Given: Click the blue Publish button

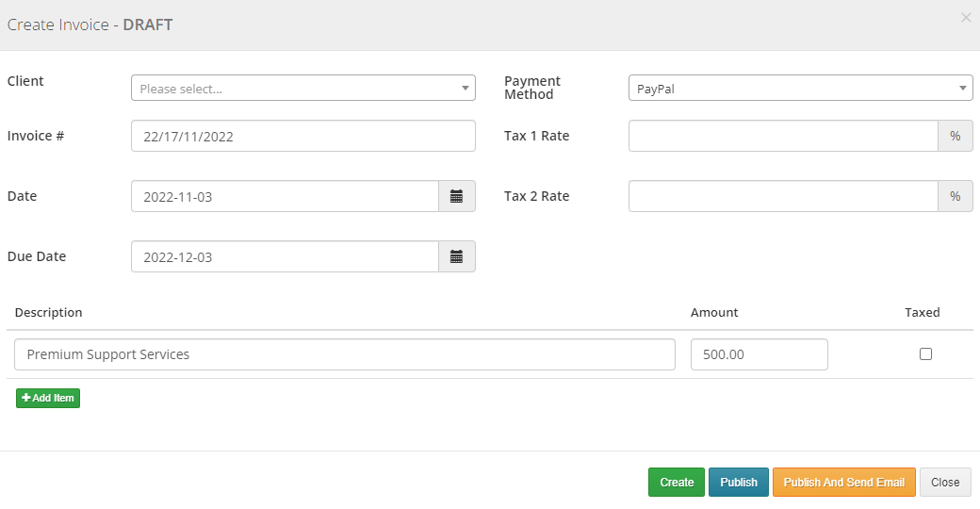Looking at the screenshot, I should (739, 482).
